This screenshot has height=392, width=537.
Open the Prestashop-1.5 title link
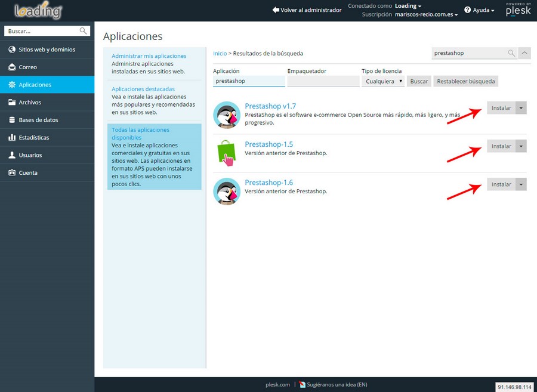tap(269, 144)
